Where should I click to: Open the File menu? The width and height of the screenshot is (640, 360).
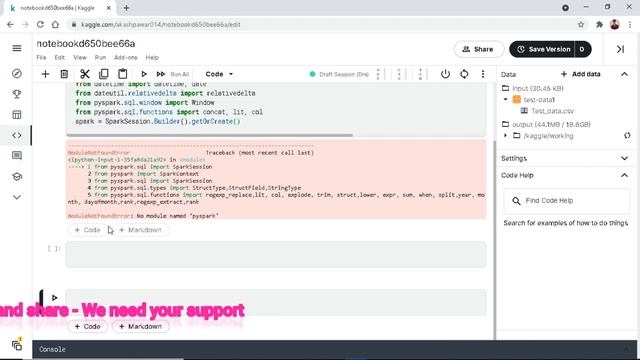(41, 58)
